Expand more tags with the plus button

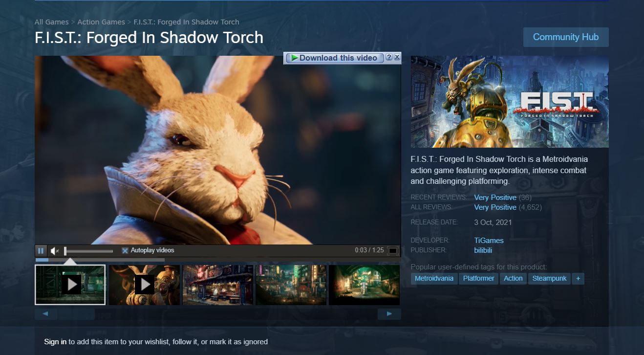[x=578, y=278]
